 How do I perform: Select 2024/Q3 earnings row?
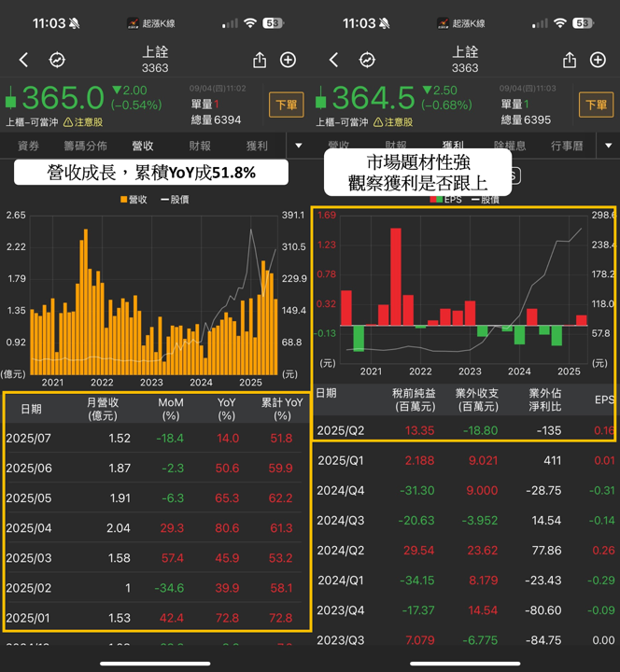[466, 520]
